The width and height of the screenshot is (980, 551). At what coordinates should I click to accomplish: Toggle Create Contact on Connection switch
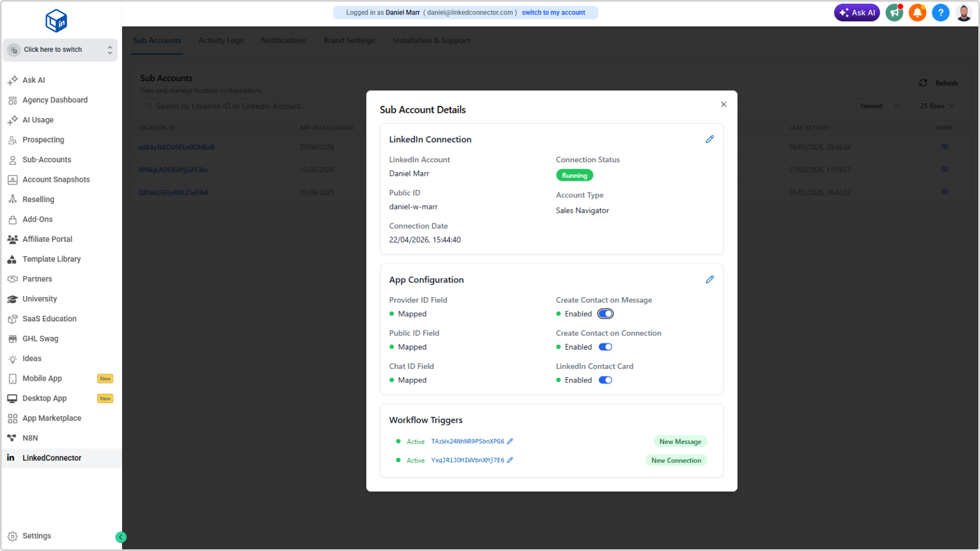tap(605, 347)
